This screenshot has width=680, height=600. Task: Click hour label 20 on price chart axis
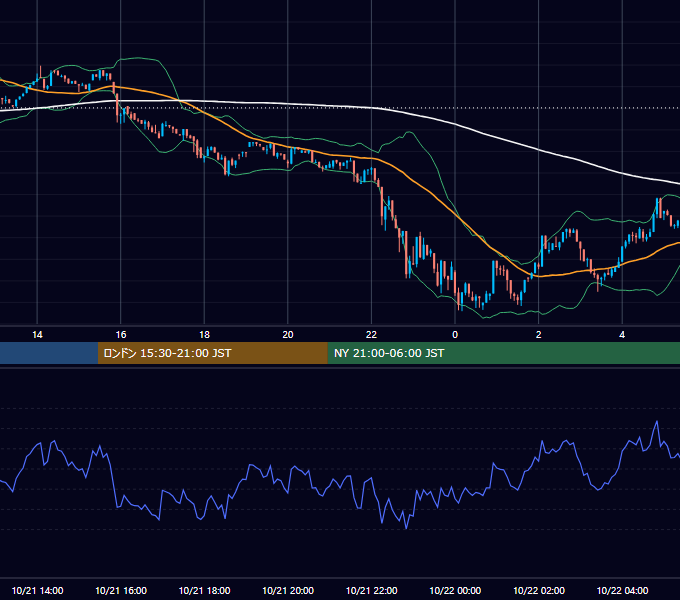[288, 335]
